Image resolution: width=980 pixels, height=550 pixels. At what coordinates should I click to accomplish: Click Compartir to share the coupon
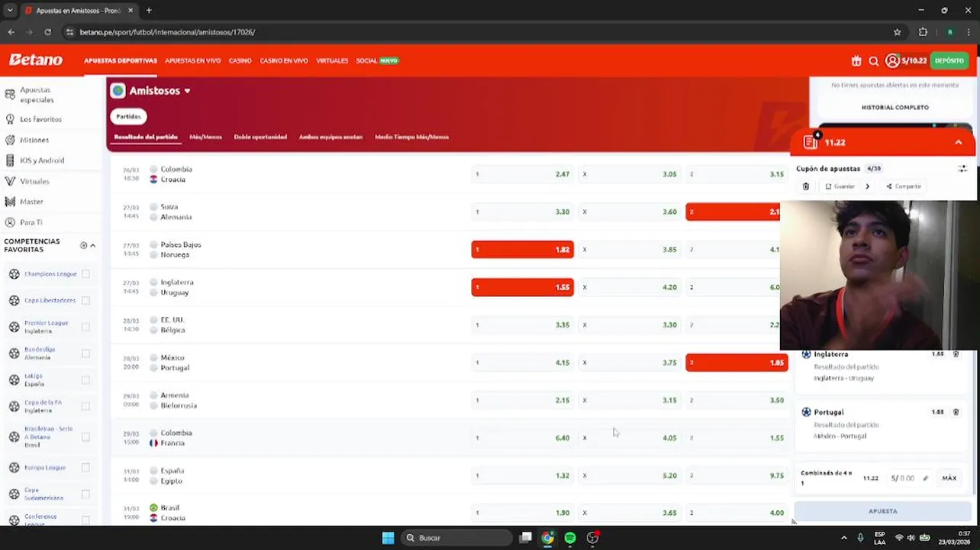point(904,186)
